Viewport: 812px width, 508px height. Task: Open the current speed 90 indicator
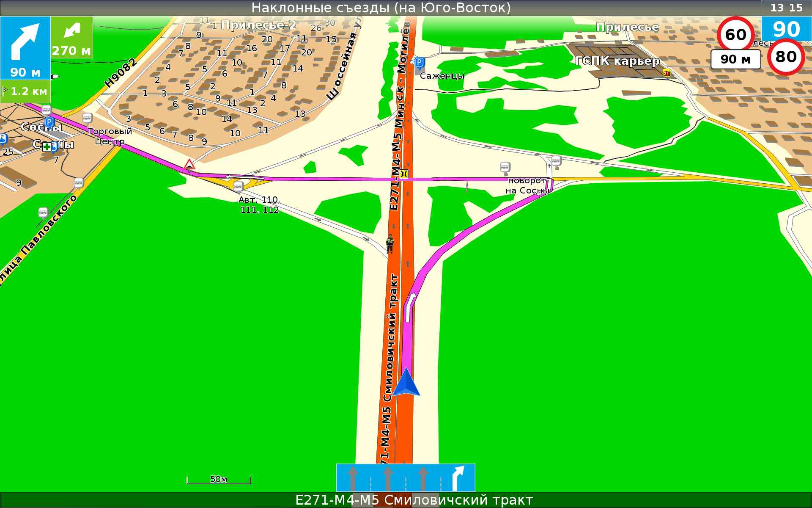point(786,29)
